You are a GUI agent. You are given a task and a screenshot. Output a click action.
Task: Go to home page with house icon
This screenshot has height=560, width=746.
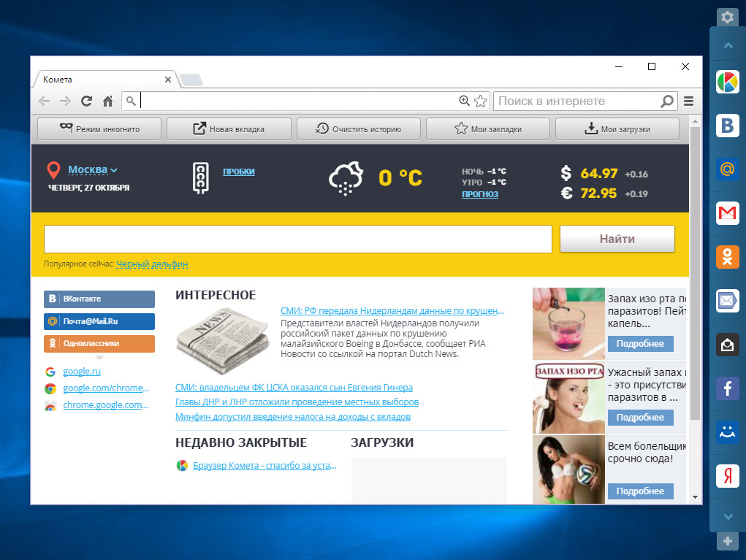[108, 101]
